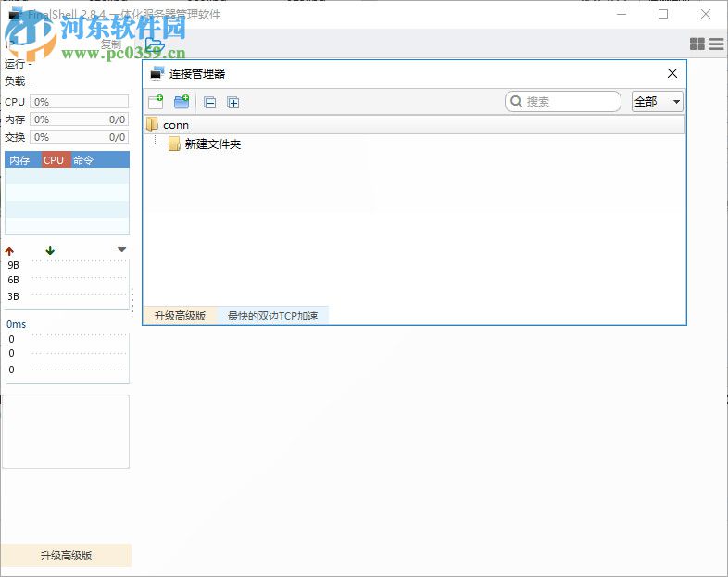Screen dimensions: 728x577
Task: Sort process list by 命令 column
Action: pyautogui.click(x=100, y=159)
